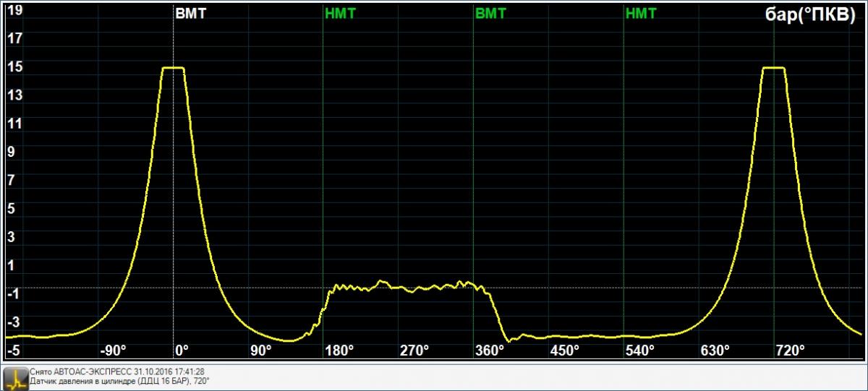Image resolution: width=868 pixels, height=391 pixels.
Task: Click the exhaust stroke plateau of the waveform
Action: point(405,287)
